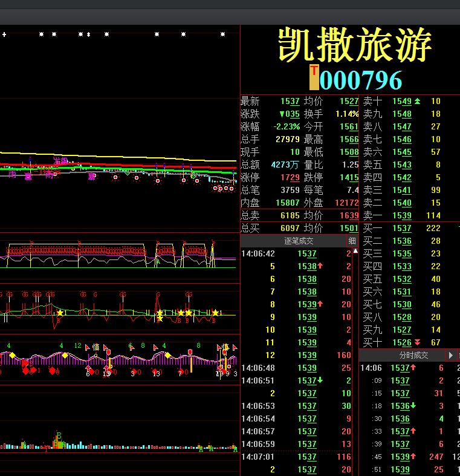This screenshot has height=476, width=460.
Task: Click the 14:06:57 tick trade row
Action: (x=296, y=431)
